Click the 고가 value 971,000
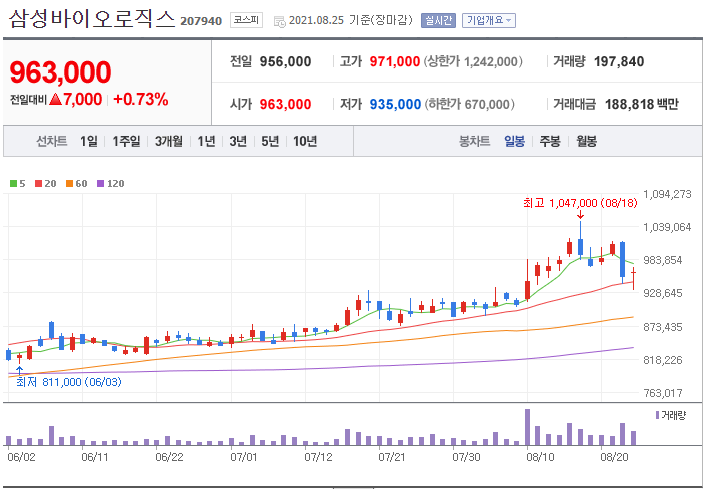Viewport: 703px width, 489px height. (x=395, y=61)
